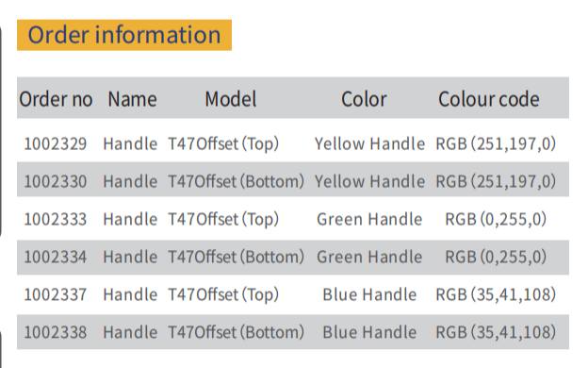Viewport: 588px width, 368px height.
Task: Click Blue Handle in row 1002337
Action: (369, 294)
